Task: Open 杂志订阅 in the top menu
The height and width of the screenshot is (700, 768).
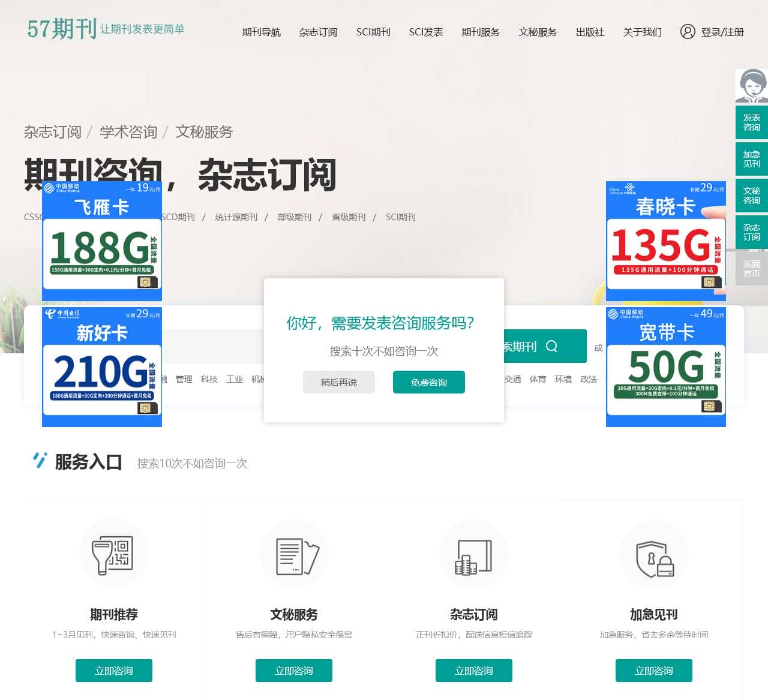Action: [319, 32]
